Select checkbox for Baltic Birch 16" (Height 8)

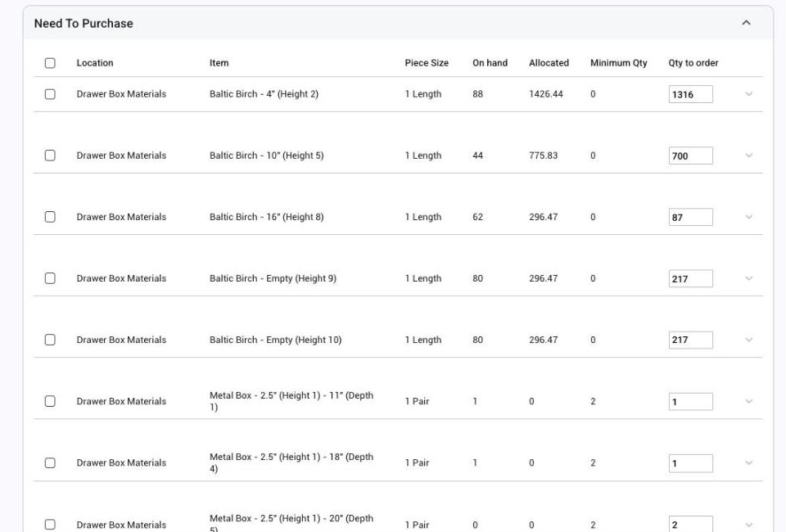coord(50,217)
